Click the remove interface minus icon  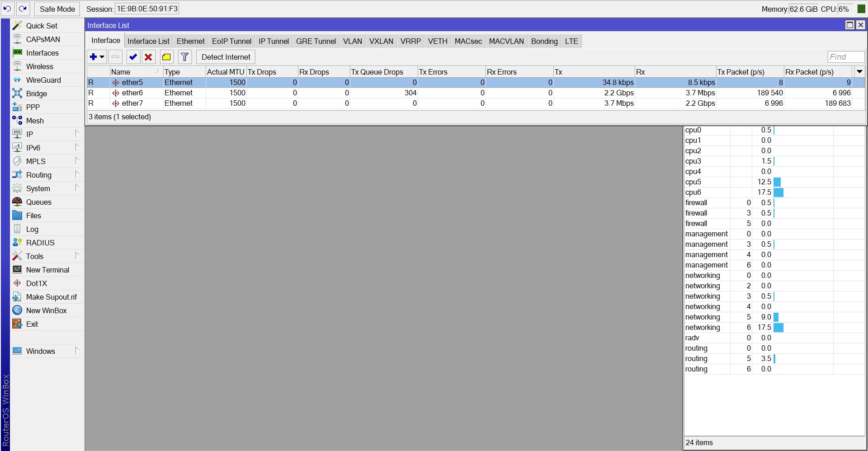115,57
